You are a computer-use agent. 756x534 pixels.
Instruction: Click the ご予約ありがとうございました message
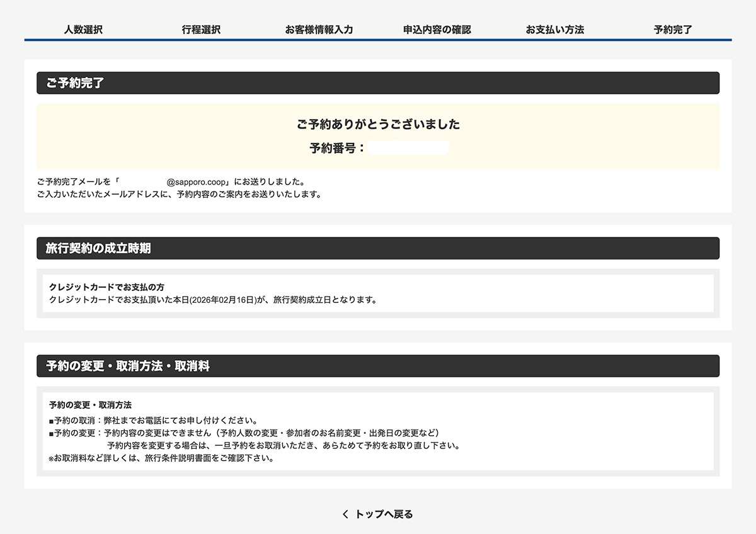pos(378,124)
